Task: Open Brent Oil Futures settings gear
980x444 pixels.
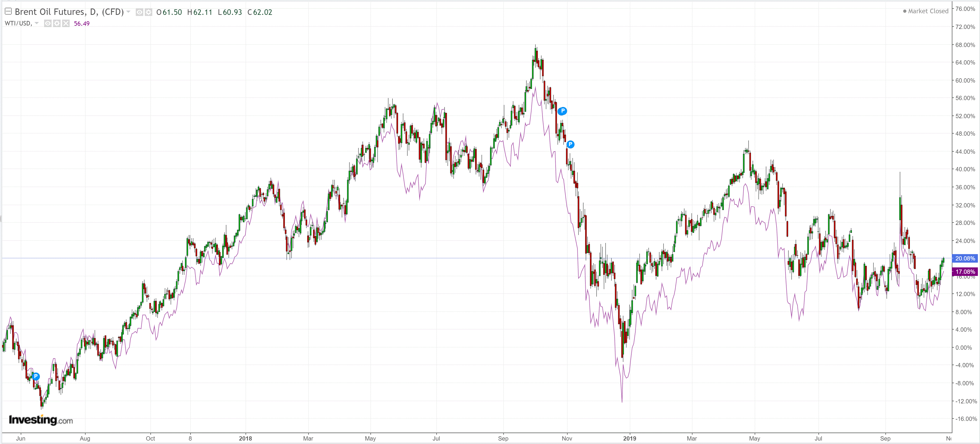Action: pos(148,12)
